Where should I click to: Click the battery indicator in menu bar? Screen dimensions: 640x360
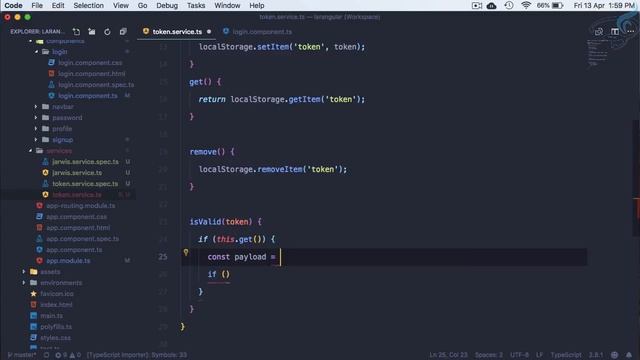tap(558, 5)
